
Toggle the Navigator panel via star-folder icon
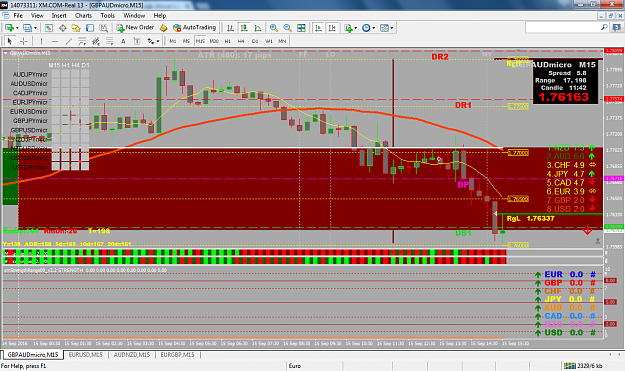click(76, 28)
